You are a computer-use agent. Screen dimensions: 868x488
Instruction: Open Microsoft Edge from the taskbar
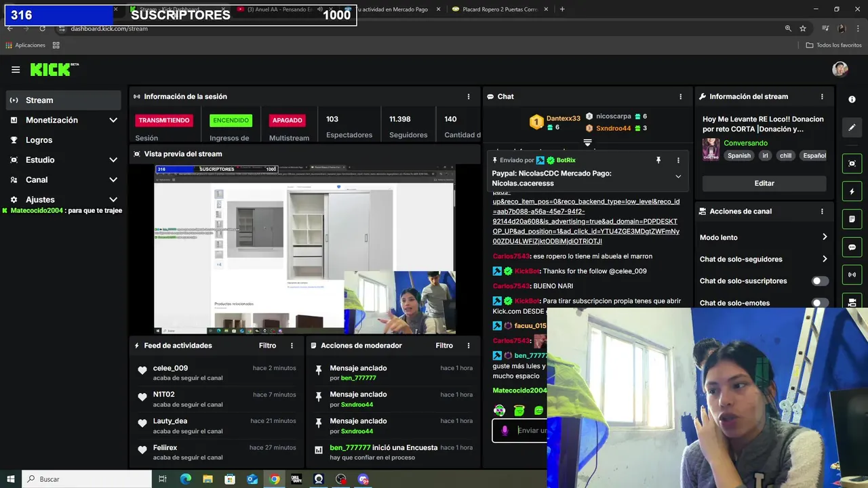coord(185,479)
